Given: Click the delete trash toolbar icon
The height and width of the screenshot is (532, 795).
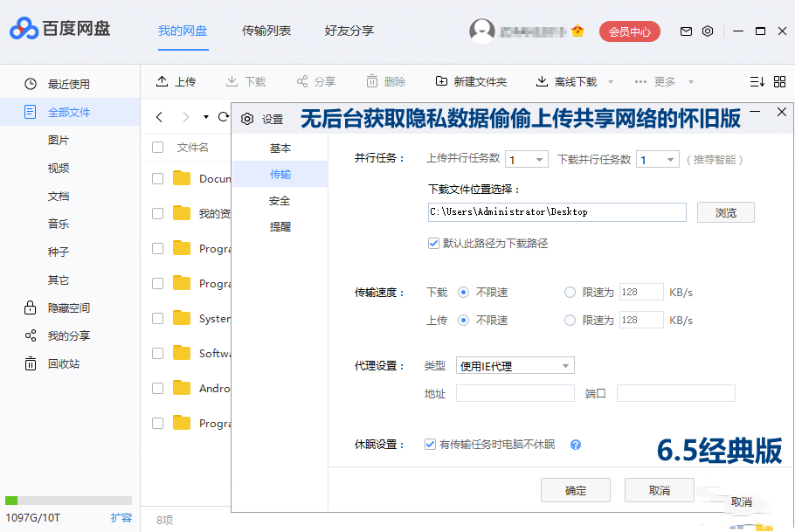Looking at the screenshot, I should click(372, 81).
